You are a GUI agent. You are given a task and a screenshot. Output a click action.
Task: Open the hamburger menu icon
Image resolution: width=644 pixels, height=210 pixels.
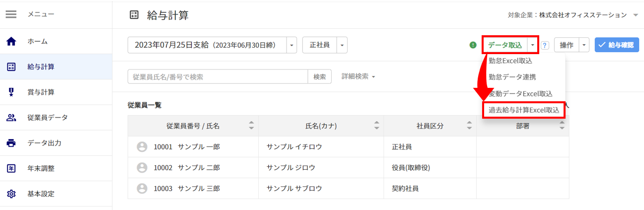click(x=11, y=14)
